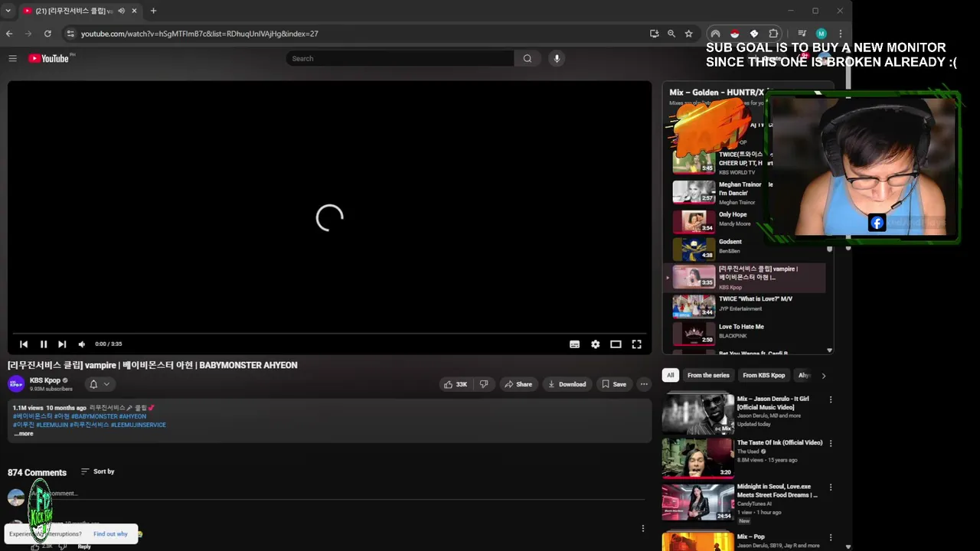Screen dimensions: 980x551
Task: Open the #BABYMONSTER hashtag link
Action: (94, 416)
